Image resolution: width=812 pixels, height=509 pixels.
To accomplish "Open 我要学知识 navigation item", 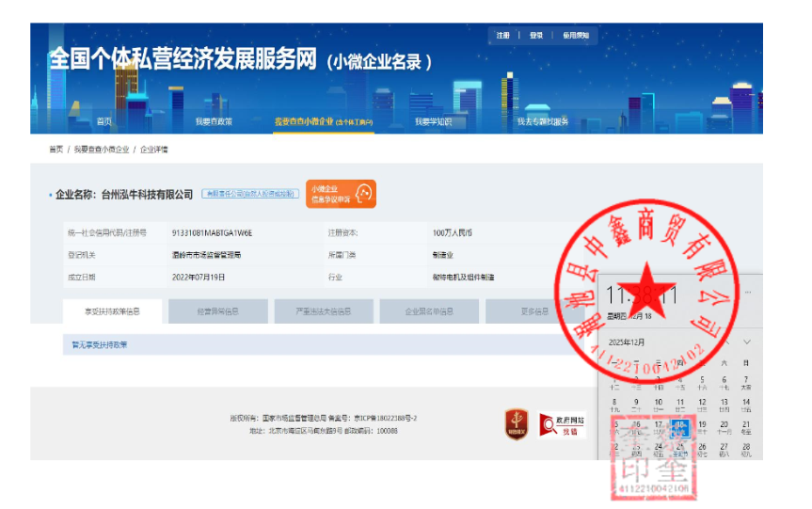I will click(x=433, y=121).
